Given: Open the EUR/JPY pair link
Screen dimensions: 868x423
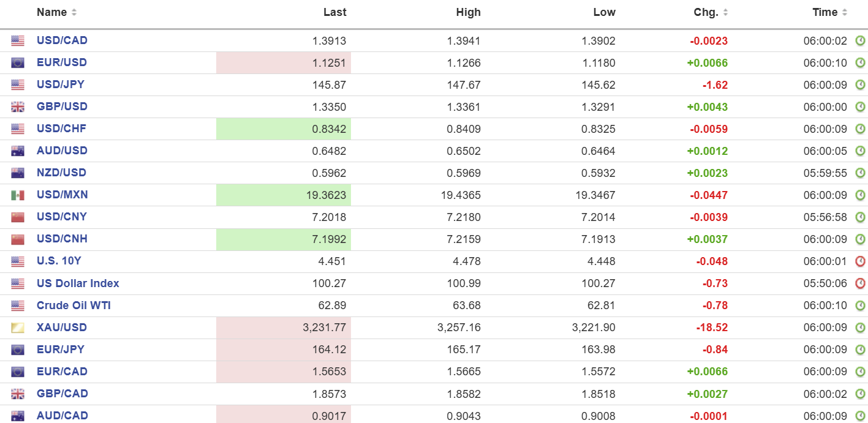Looking at the screenshot, I should [x=61, y=349].
